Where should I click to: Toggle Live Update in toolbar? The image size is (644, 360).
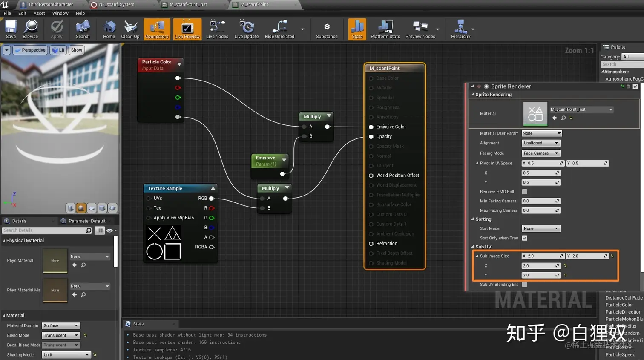[x=247, y=29]
